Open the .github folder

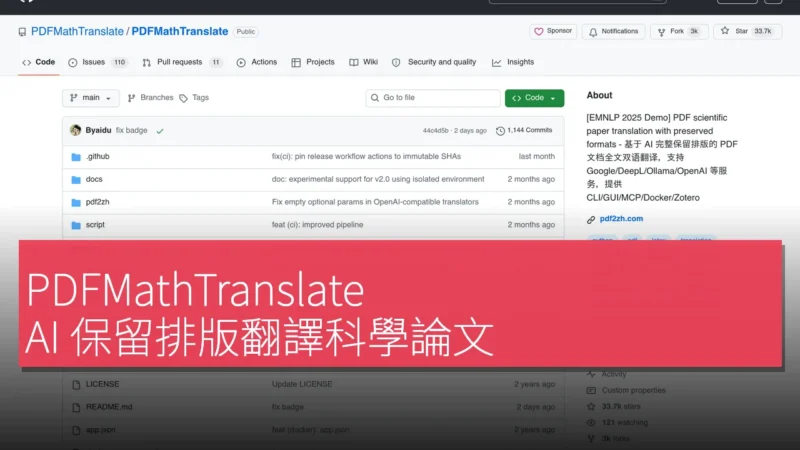click(97, 157)
